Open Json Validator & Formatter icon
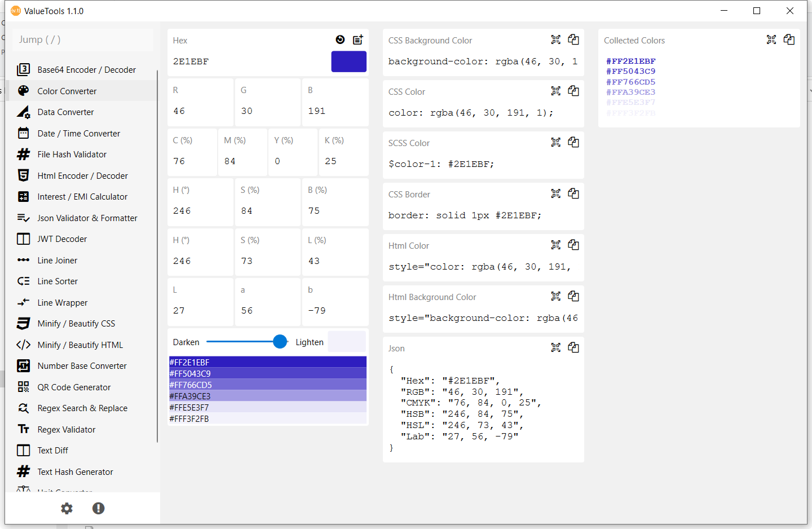 [23, 218]
